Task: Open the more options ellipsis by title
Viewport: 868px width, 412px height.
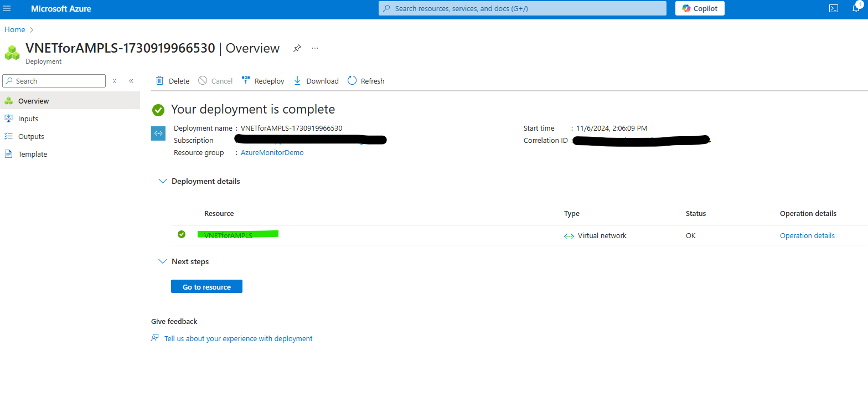Action: [315, 48]
